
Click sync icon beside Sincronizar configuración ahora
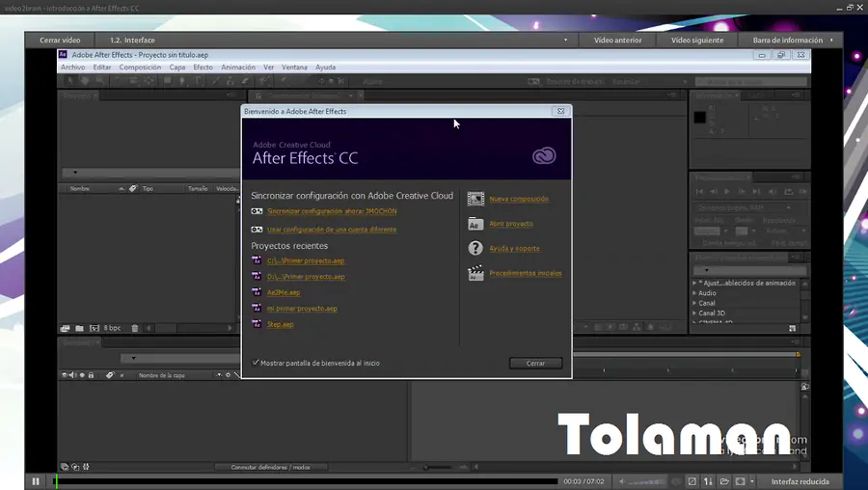coord(257,211)
